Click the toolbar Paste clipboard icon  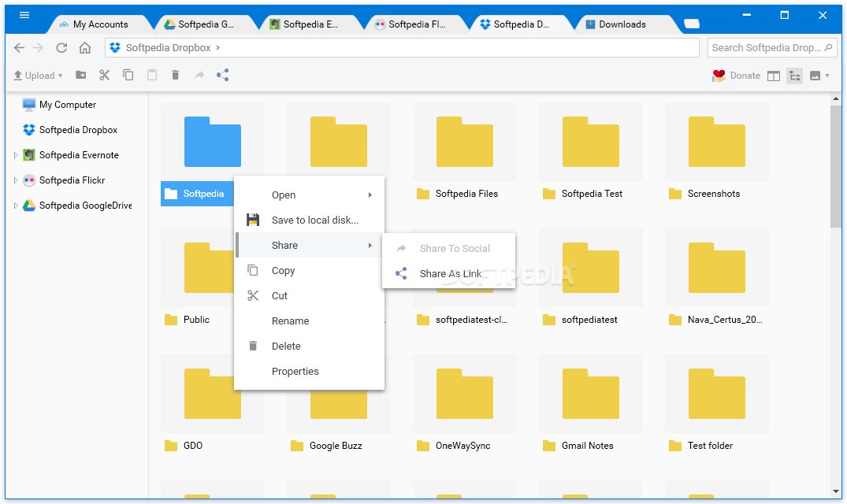point(152,75)
